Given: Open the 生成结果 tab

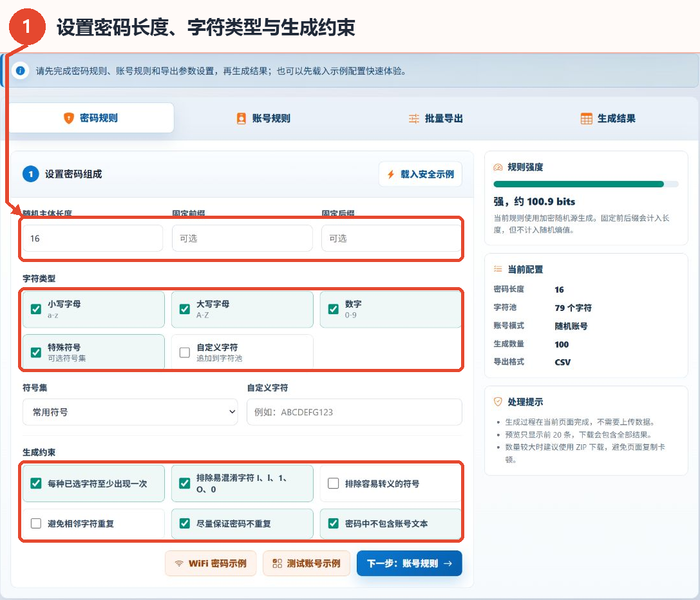Looking at the screenshot, I should pyautogui.click(x=609, y=118).
